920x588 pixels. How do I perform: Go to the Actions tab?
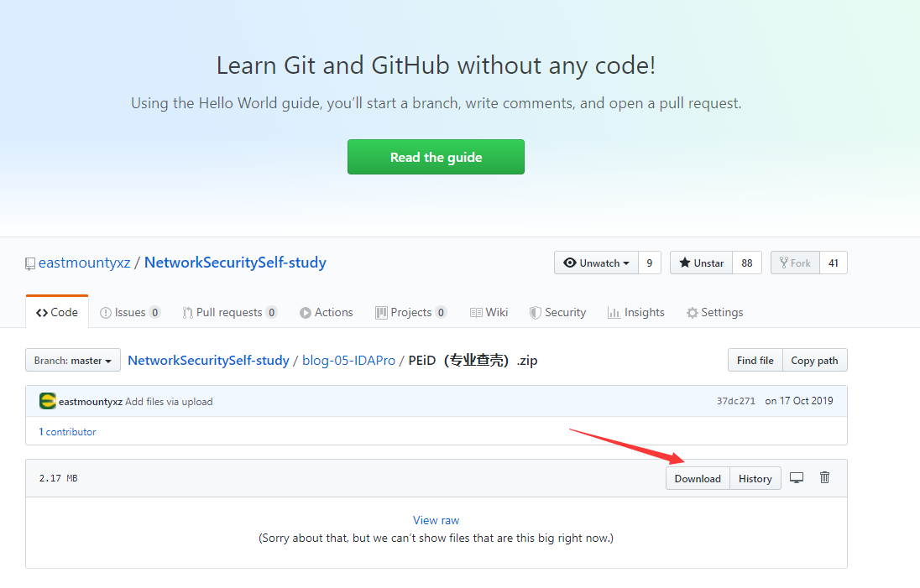pyautogui.click(x=327, y=313)
